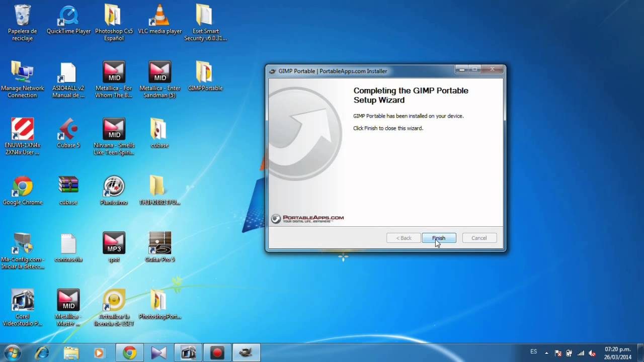Close the GIMP Portable installer window
Screen dimensions: 644x362
[x=493, y=69]
